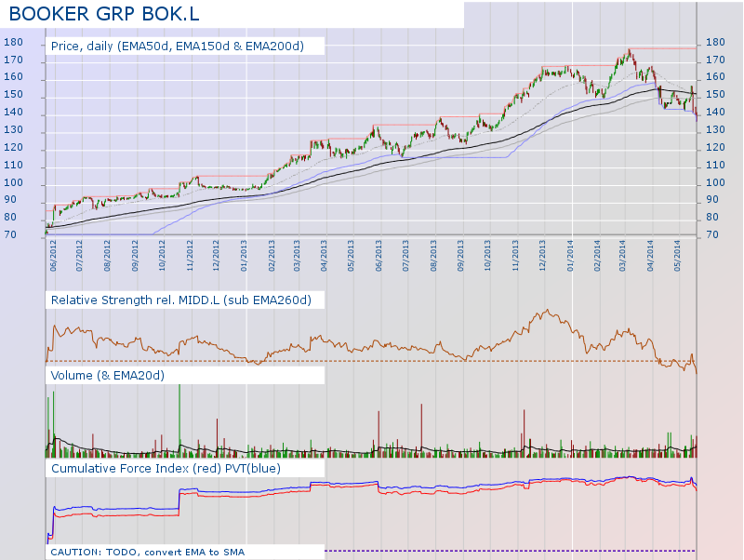The image size is (744, 560).
Task: Click the BOOKER GRP BOK.L chart title
Action: pyautogui.click(x=104, y=14)
